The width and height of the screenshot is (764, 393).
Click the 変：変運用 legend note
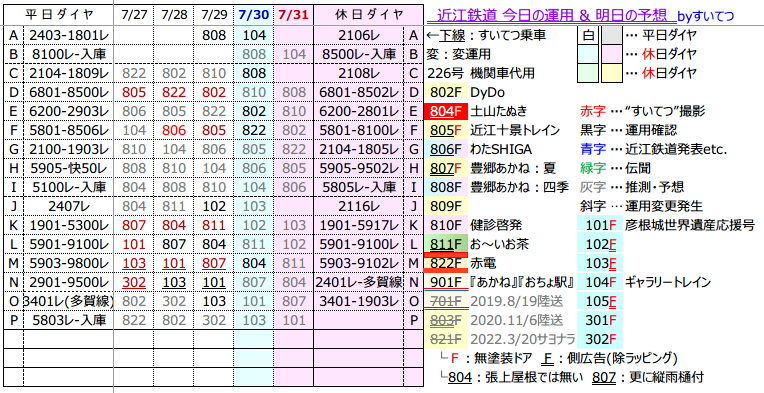point(458,54)
